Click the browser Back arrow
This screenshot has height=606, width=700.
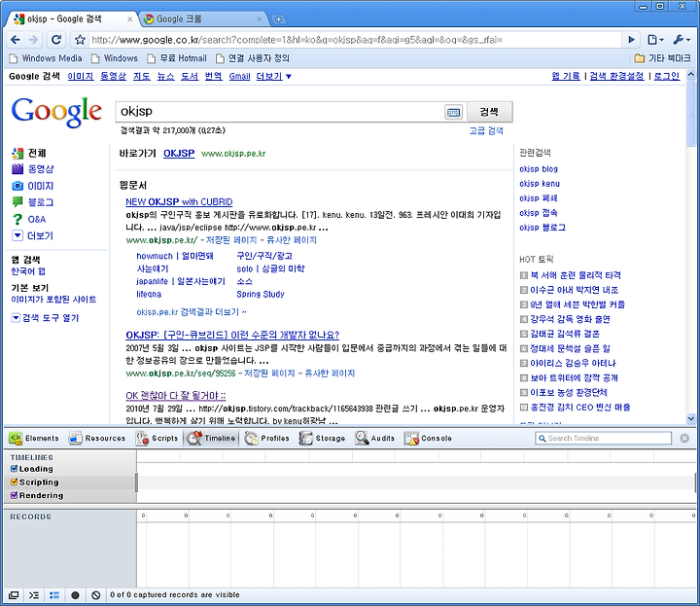pos(16,40)
